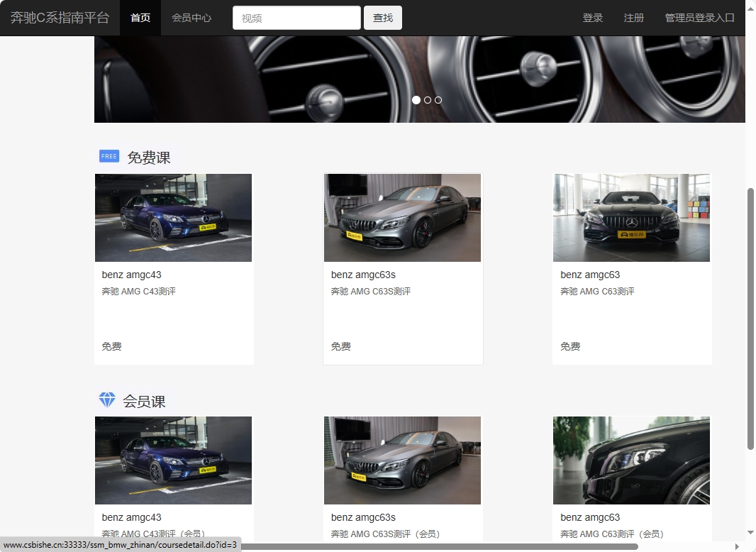The width and height of the screenshot is (756, 552).
Task: Click member course title benz amgc43
Action: coord(132,517)
